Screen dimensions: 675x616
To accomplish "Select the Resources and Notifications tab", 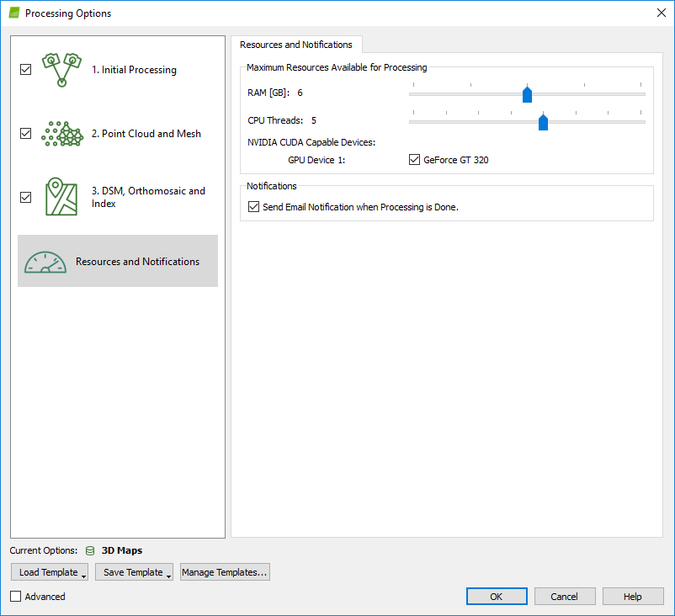I will (296, 45).
